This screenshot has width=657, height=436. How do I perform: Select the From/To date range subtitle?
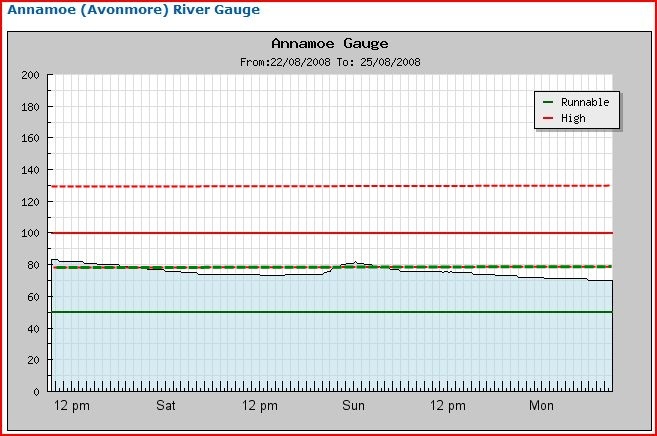[330, 61]
